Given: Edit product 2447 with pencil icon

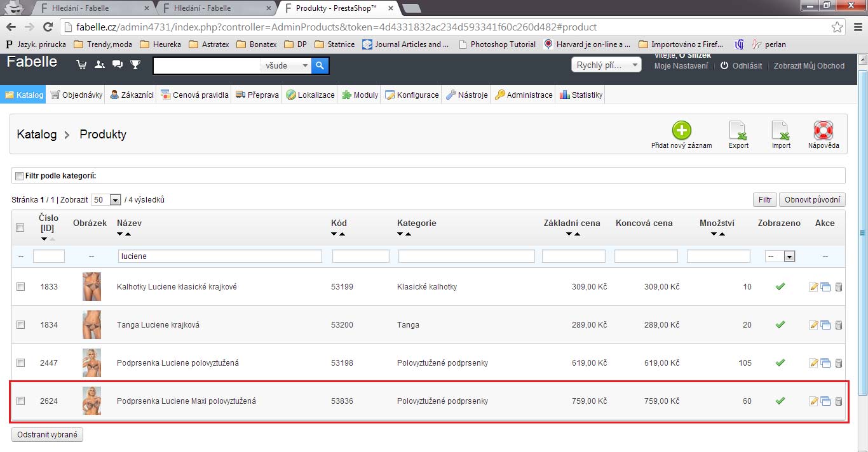Looking at the screenshot, I should (813, 363).
